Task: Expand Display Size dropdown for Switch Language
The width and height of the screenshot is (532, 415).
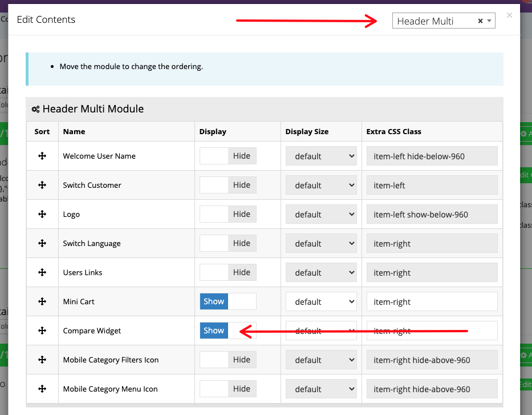Action: click(x=321, y=243)
